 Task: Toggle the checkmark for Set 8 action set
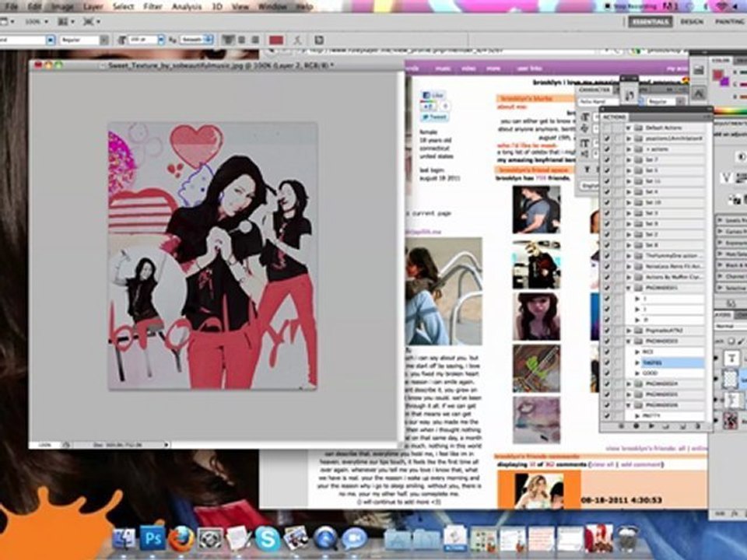coord(607,245)
